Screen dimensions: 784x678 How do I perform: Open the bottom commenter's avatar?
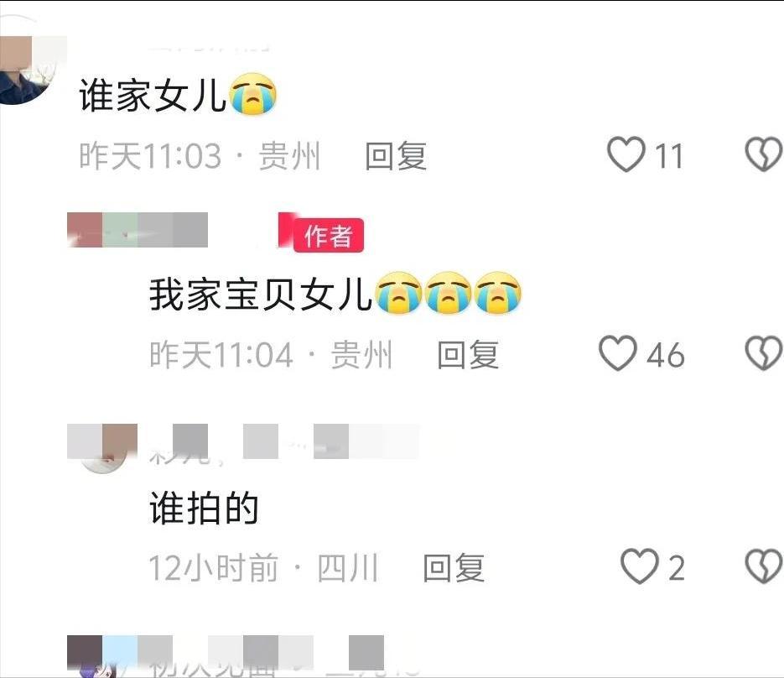coord(95,656)
